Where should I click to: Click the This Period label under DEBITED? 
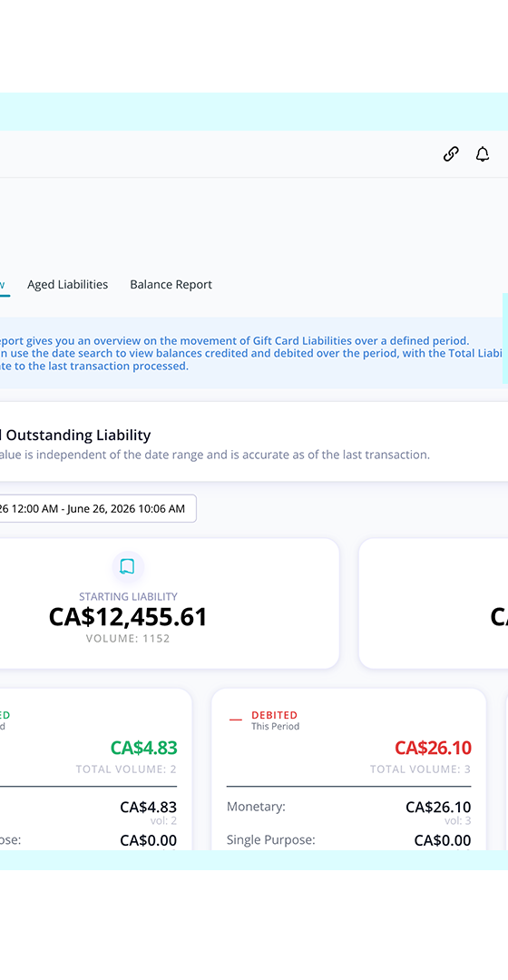[276, 726]
